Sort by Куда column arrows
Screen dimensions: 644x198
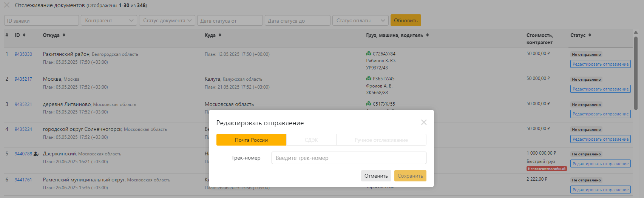[x=220, y=35]
